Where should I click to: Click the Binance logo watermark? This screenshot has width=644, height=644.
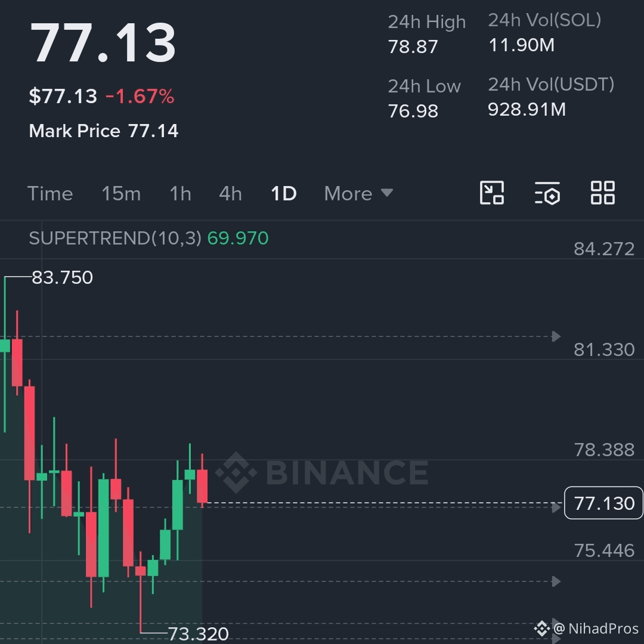tap(321, 472)
